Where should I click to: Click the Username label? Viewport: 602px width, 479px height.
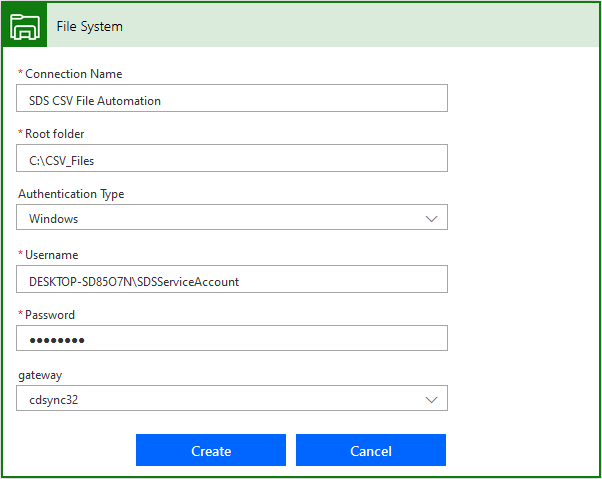51,255
